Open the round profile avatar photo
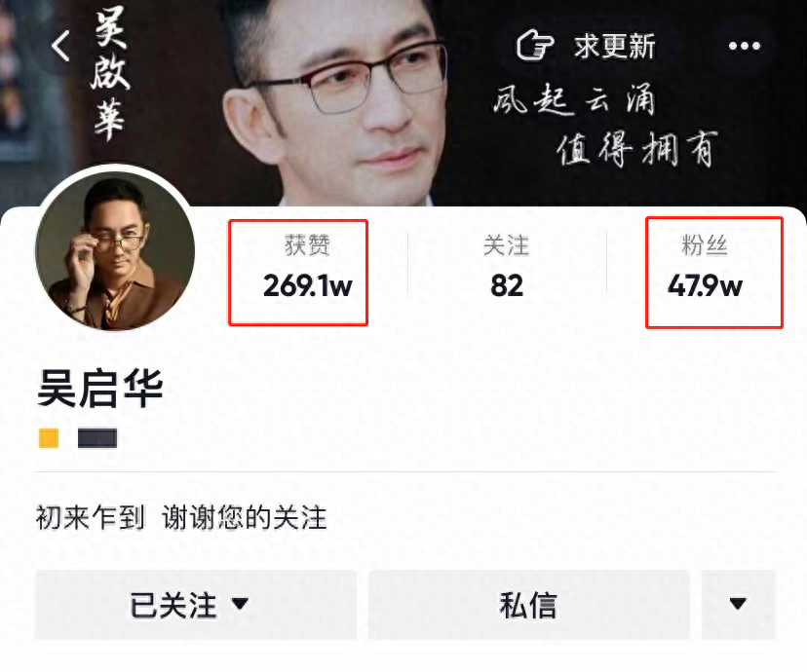The height and width of the screenshot is (672, 807). [x=115, y=251]
